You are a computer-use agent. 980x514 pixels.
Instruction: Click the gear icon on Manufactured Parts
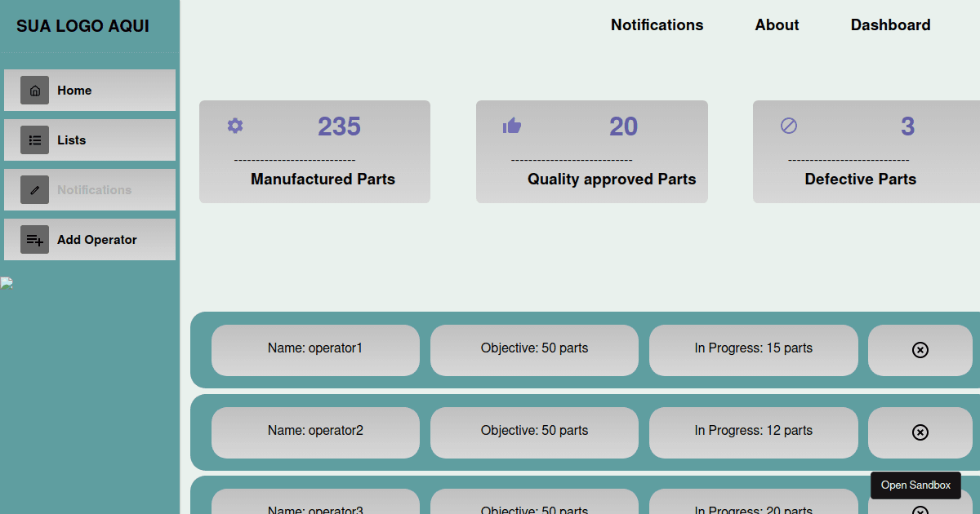point(235,126)
